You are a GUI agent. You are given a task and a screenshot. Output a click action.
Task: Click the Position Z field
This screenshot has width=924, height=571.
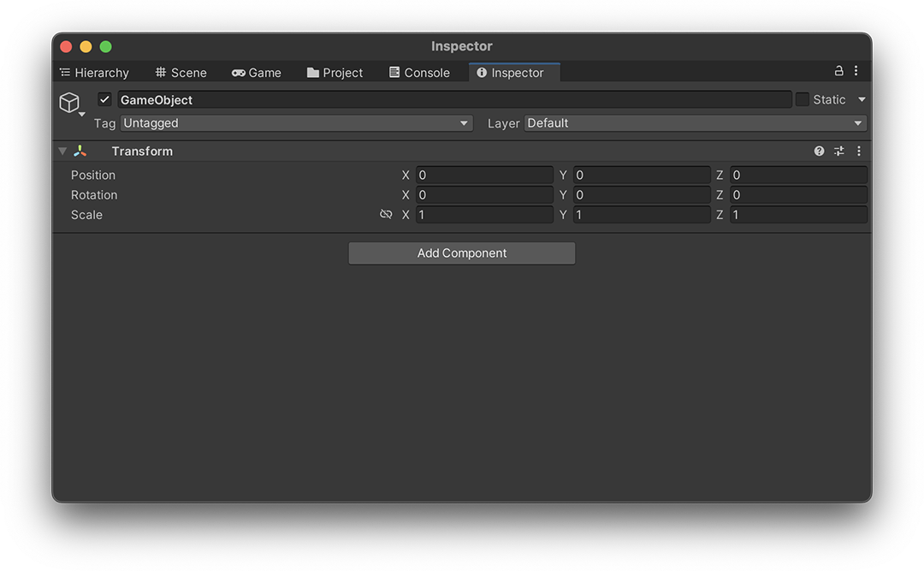click(x=798, y=175)
